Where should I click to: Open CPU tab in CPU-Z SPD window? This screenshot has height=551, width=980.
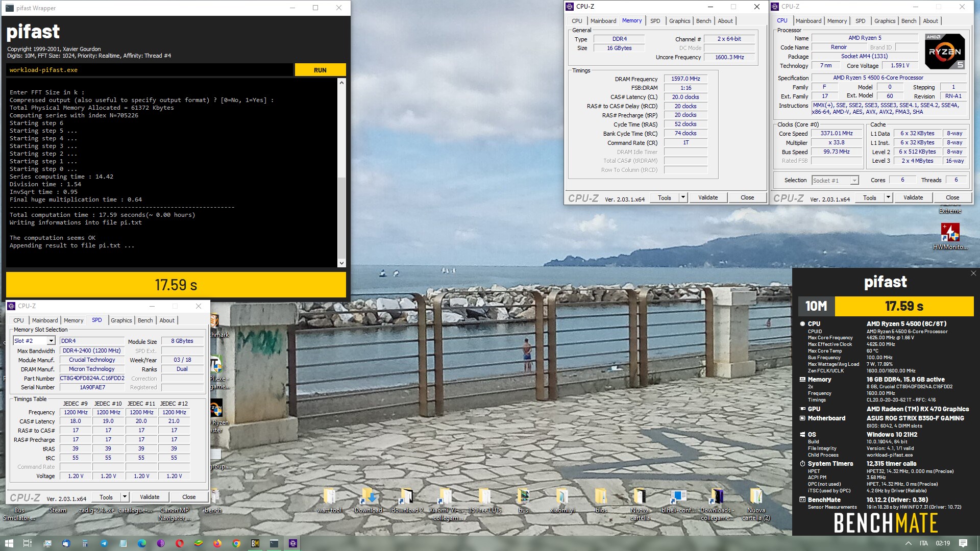pos(18,320)
